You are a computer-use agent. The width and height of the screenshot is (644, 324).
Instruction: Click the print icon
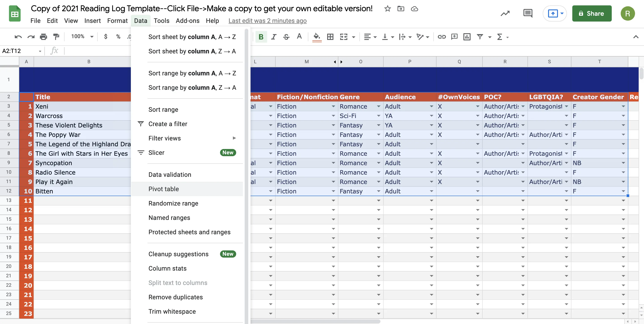click(x=43, y=37)
